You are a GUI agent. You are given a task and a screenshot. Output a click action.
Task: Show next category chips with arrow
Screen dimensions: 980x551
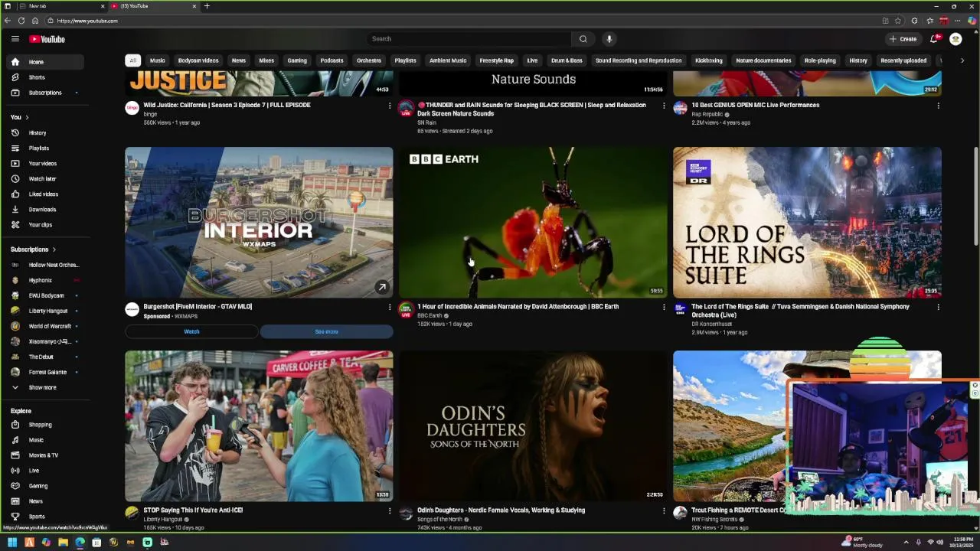coord(962,60)
